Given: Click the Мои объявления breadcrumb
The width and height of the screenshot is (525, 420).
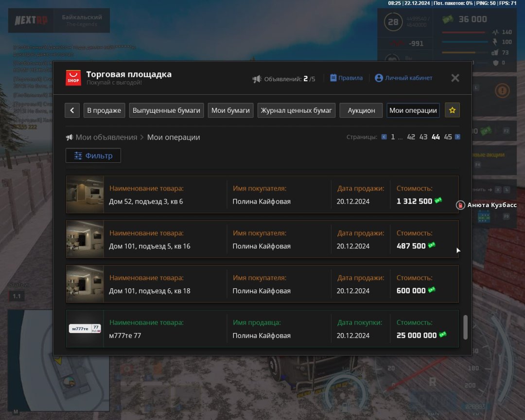Looking at the screenshot, I should (x=106, y=137).
